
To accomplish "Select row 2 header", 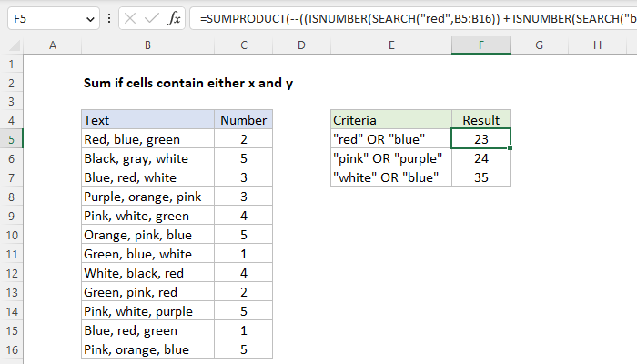I will 11,84.
